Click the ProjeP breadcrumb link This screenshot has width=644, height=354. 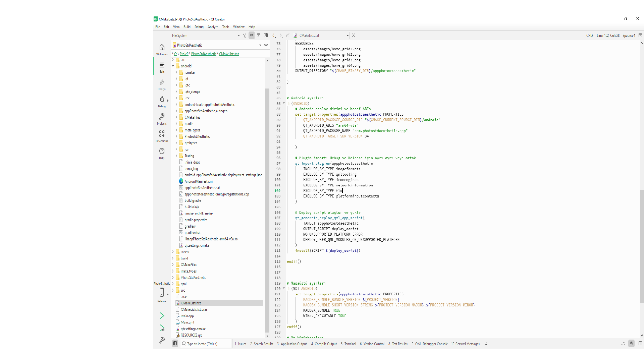point(184,54)
